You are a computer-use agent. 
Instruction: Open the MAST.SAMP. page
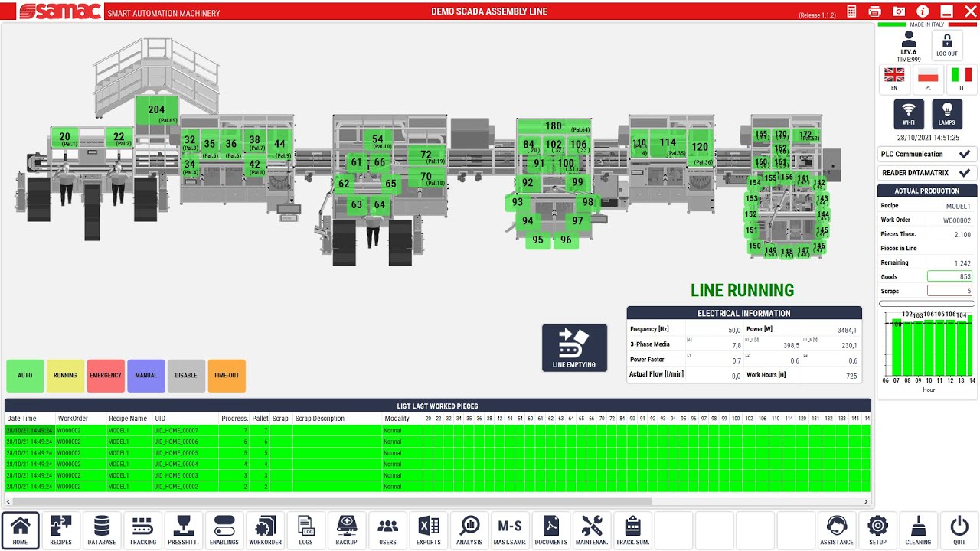510,530
